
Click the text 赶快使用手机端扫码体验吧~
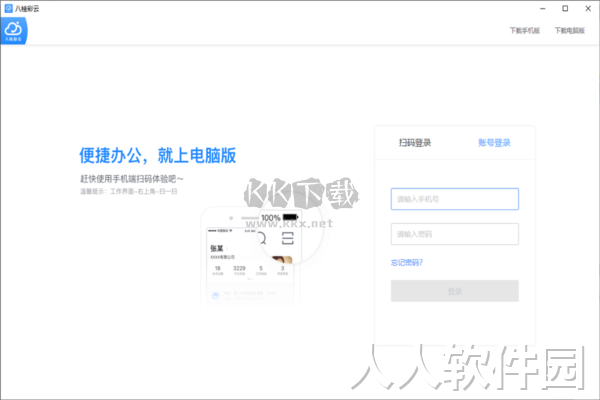click(x=132, y=179)
